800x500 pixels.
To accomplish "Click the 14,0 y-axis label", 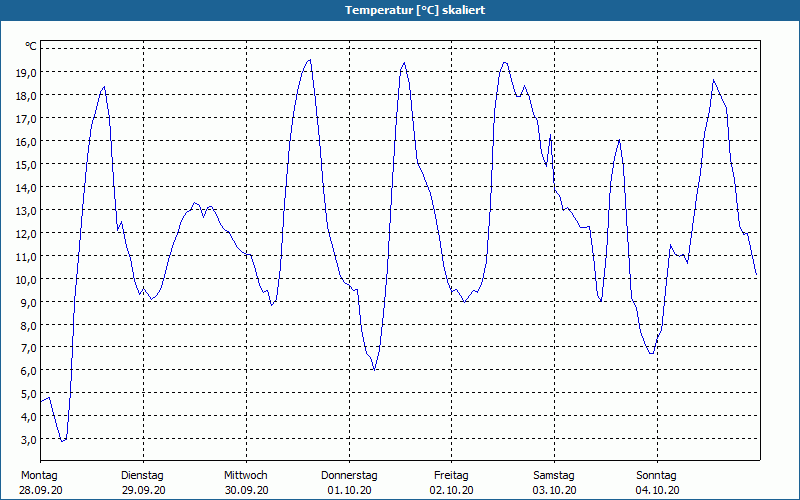I will coord(26,188).
